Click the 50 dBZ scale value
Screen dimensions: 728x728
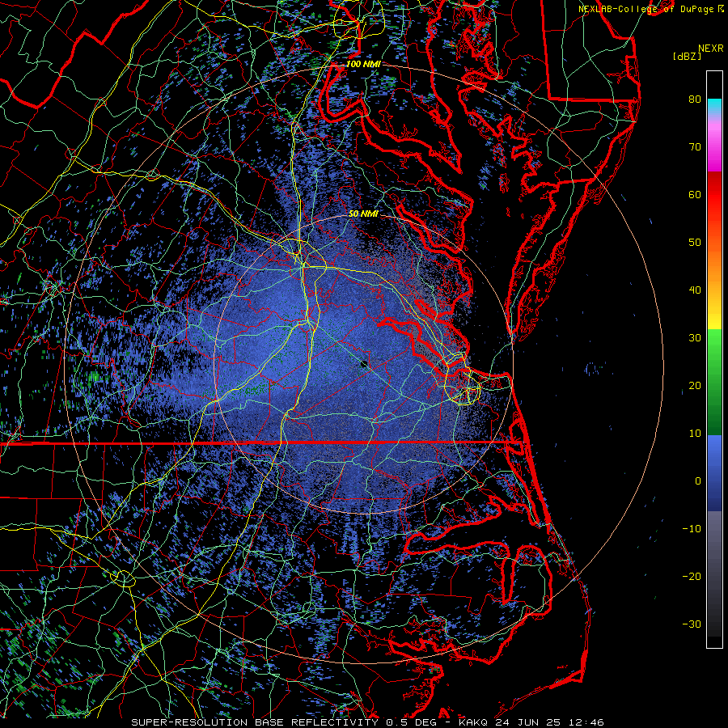pyautogui.click(x=695, y=243)
